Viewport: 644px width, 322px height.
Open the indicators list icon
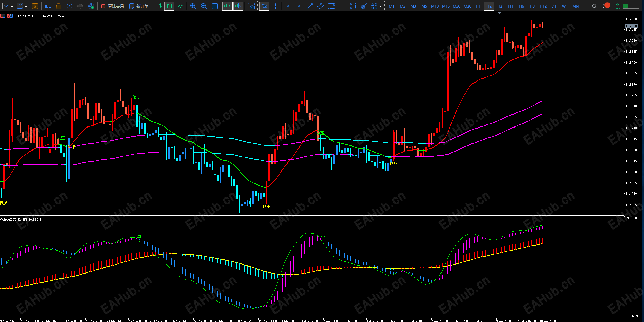point(20,6)
